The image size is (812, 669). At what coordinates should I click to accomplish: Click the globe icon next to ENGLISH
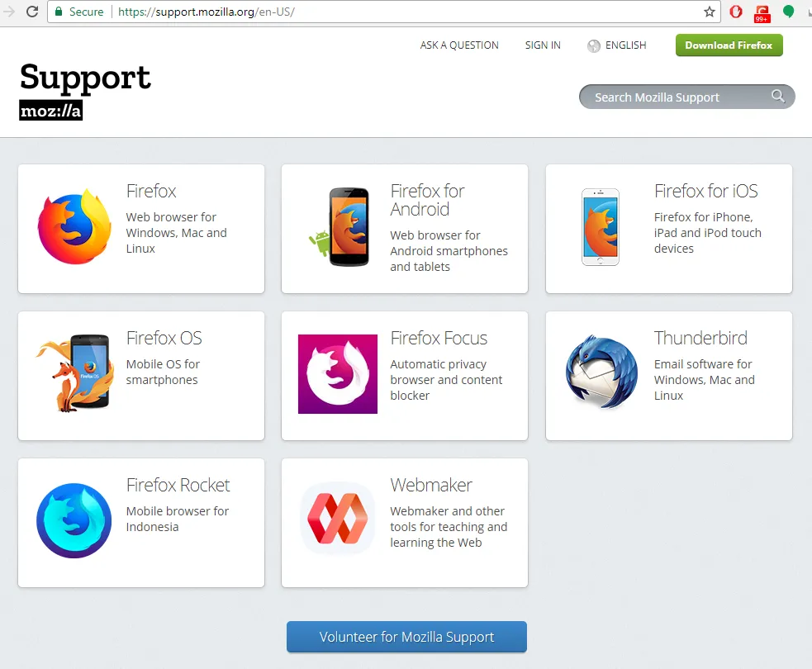pos(593,45)
